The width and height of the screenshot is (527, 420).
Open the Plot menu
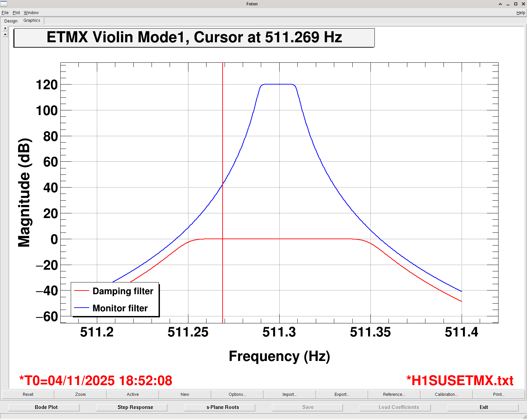(x=16, y=13)
